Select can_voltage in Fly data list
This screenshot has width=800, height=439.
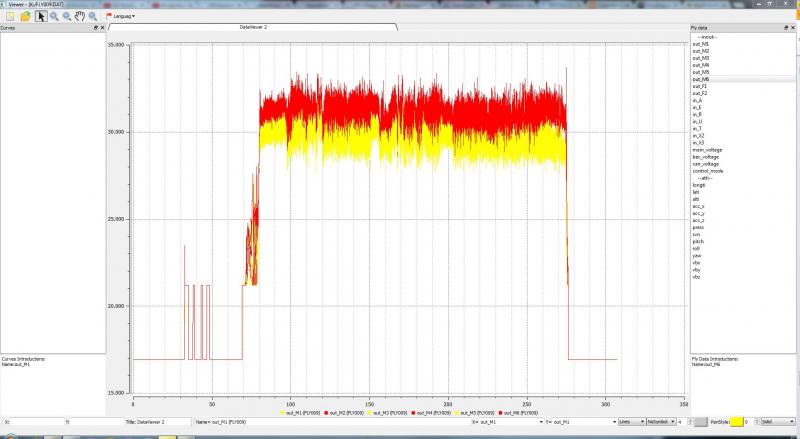tap(706, 164)
